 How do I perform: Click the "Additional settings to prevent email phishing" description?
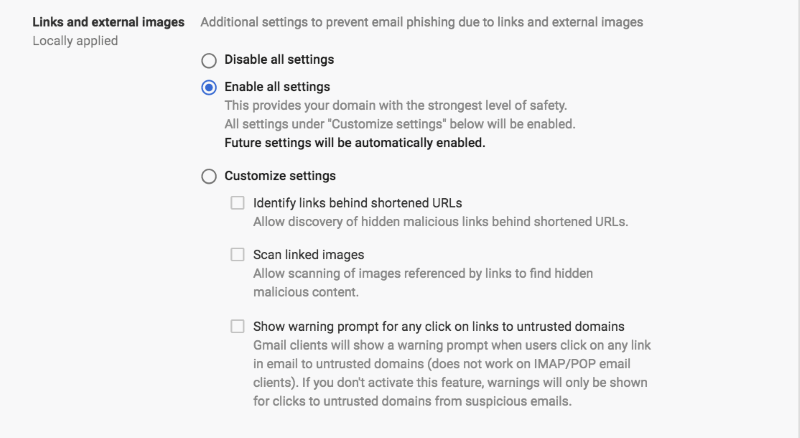[421, 22]
